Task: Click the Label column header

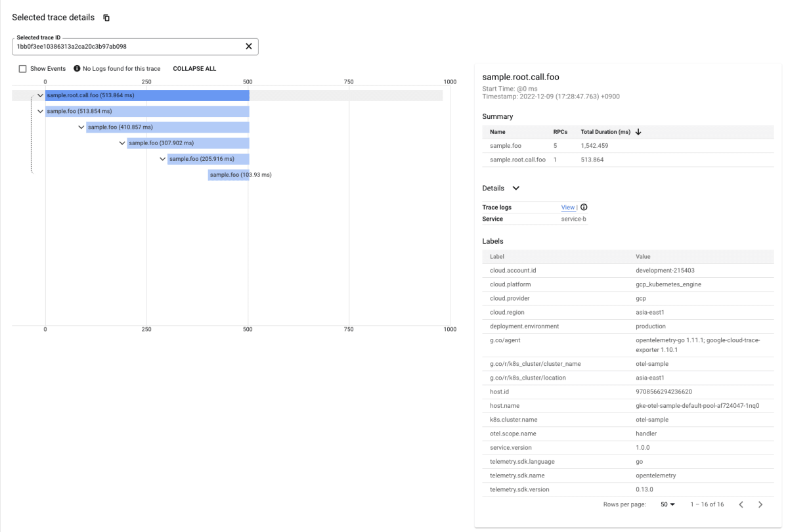Action: (497, 256)
